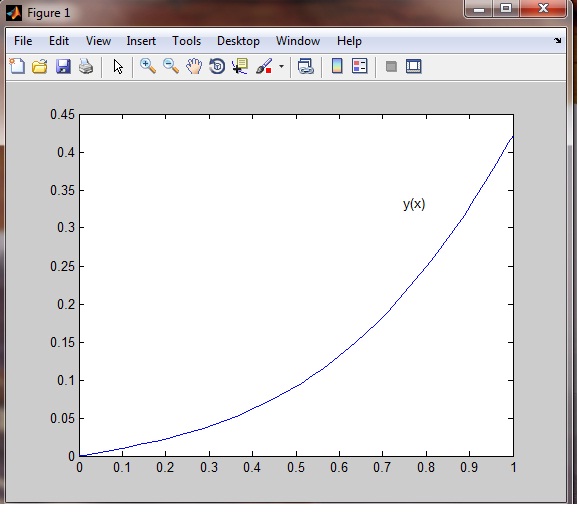Choose the Pan hand tool
The height and width of the screenshot is (513, 580).
194,67
